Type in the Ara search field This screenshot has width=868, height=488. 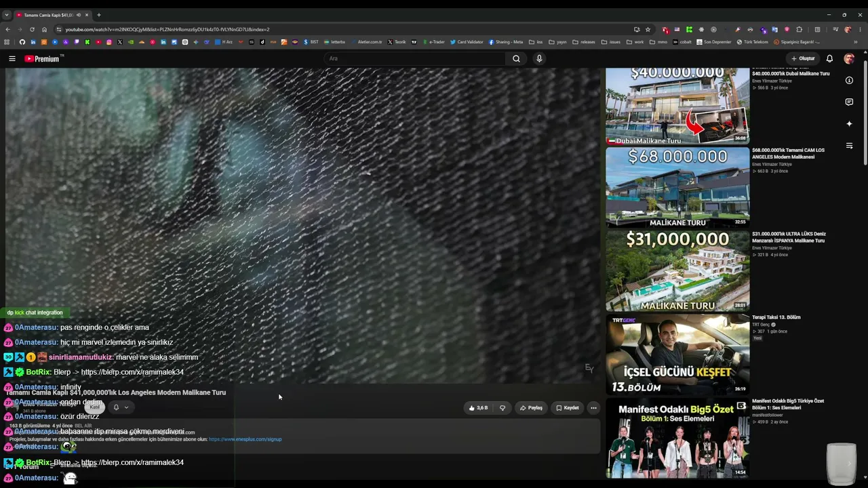point(414,59)
